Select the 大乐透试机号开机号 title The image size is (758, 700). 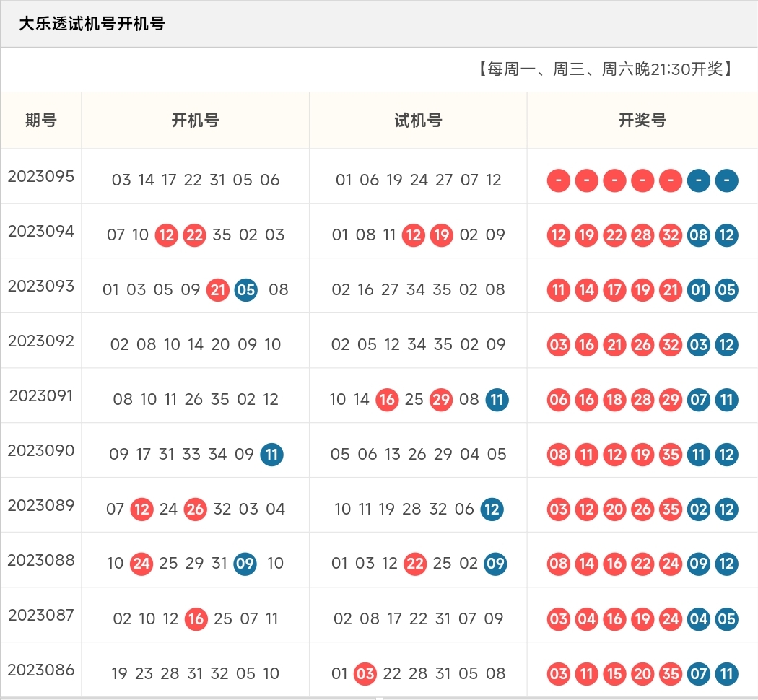pyautogui.click(x=92, y=23)
